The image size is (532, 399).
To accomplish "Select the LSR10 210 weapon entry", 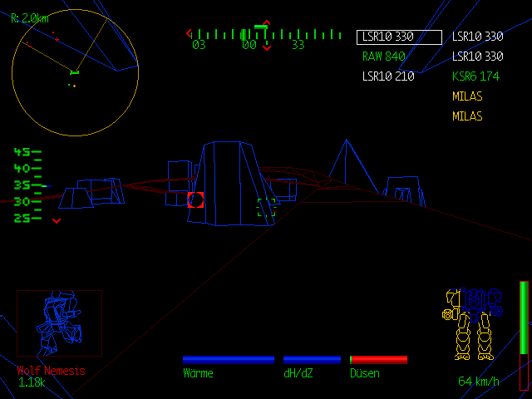I will point(388,76).
